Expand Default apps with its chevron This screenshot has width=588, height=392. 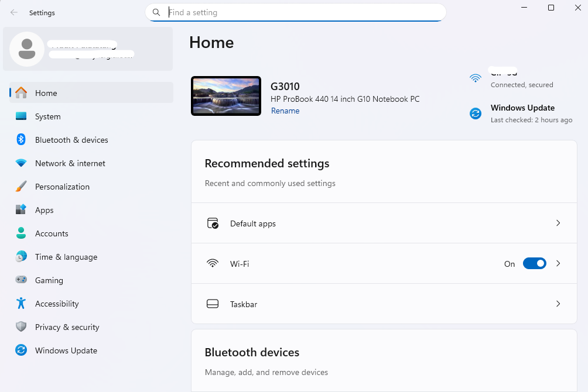(558, 223)
